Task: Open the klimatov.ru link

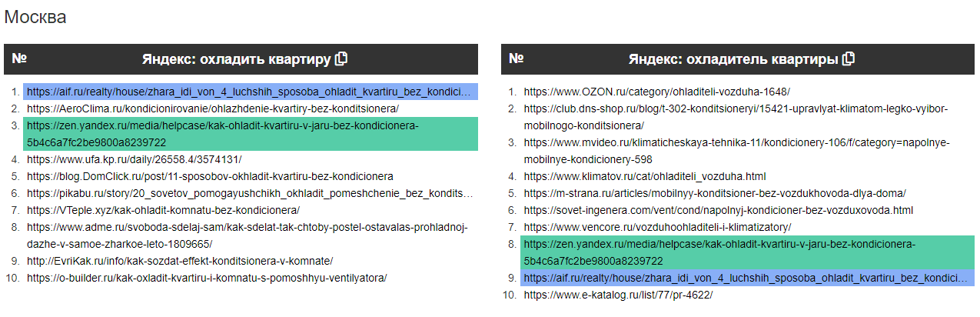Action: [x=645, y=176]
